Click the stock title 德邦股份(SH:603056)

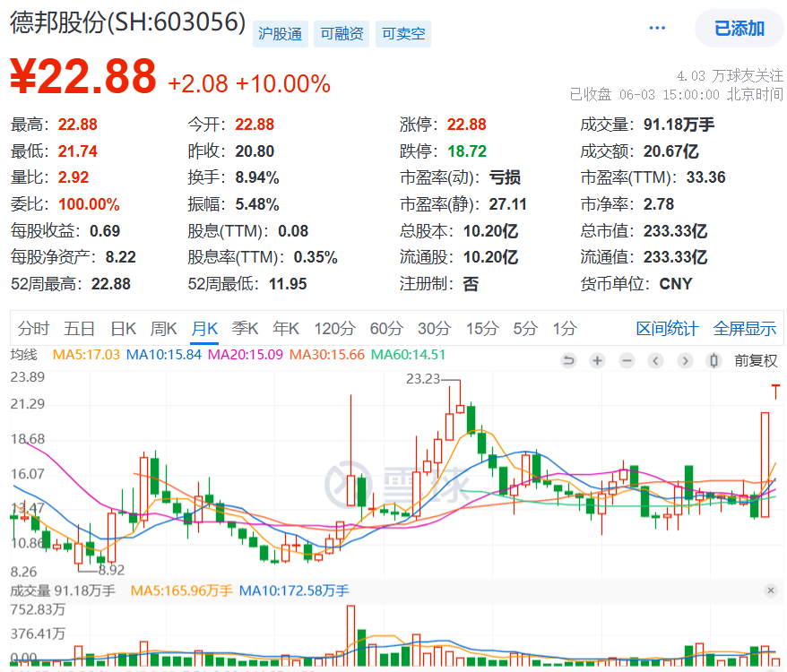click(128, 22)
